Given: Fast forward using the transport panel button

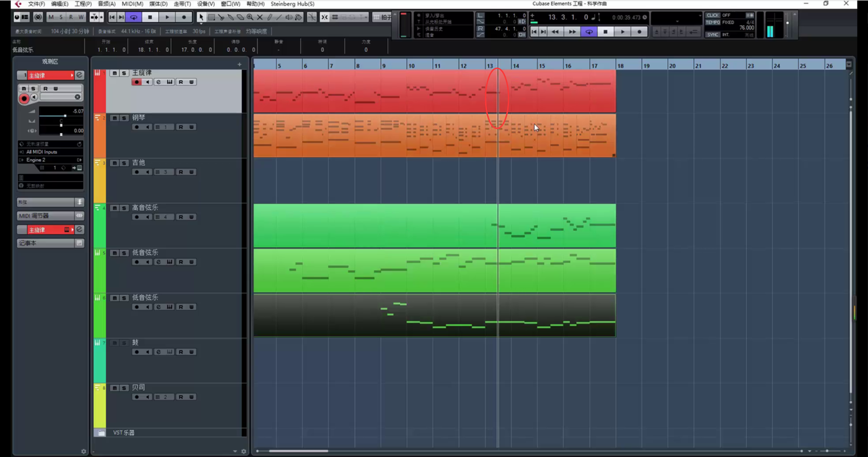Looking at the screenshot, I should point(572,32).
